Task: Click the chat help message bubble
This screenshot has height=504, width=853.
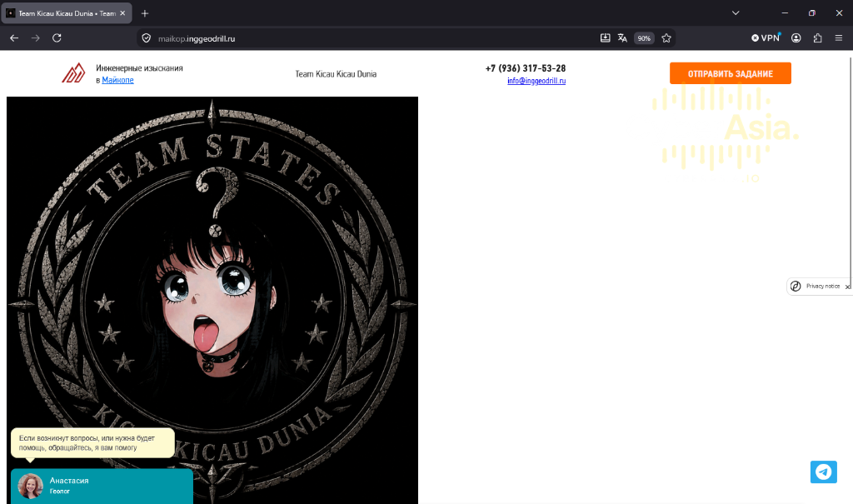Action: pyautogui.click(x=92, y=443)
